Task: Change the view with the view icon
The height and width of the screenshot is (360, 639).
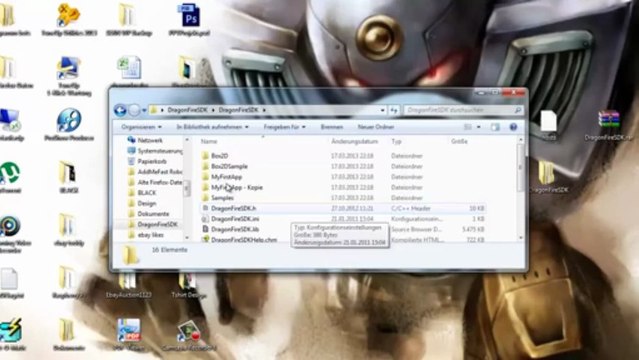Action: 468,127
